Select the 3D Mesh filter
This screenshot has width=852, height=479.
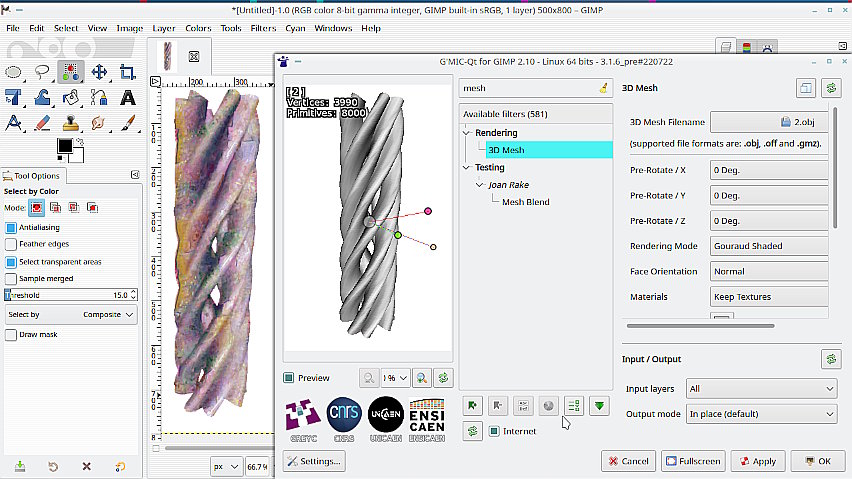549,150
